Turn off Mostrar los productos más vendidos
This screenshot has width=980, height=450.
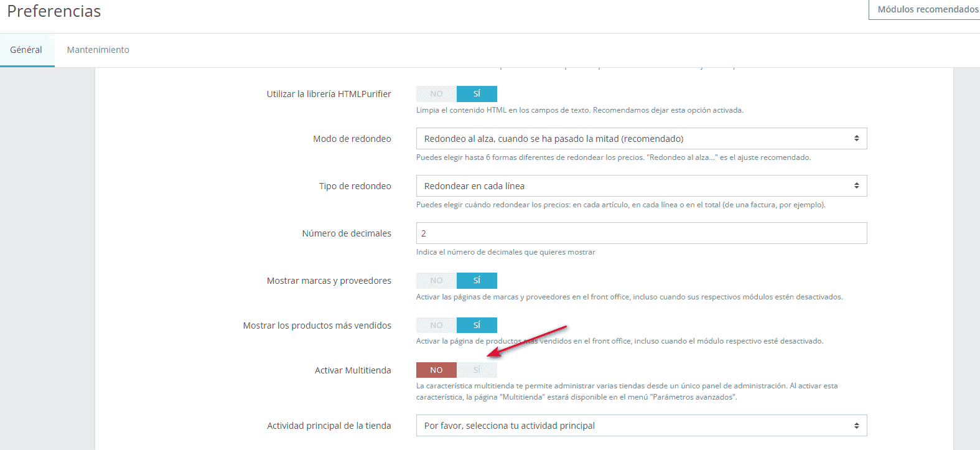(436, 326)
